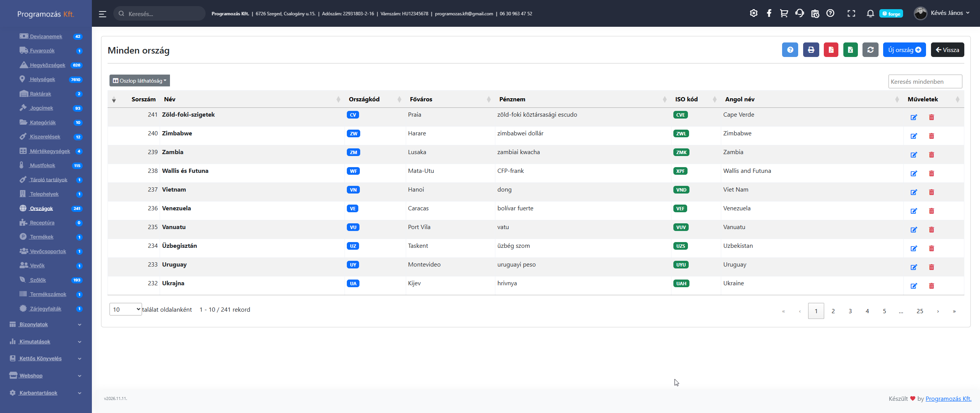Open the results-per-page select box

126,309
